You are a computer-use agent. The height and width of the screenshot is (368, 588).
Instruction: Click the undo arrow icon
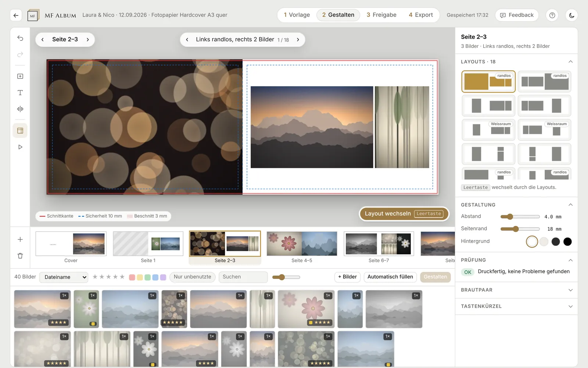[20, 38]
